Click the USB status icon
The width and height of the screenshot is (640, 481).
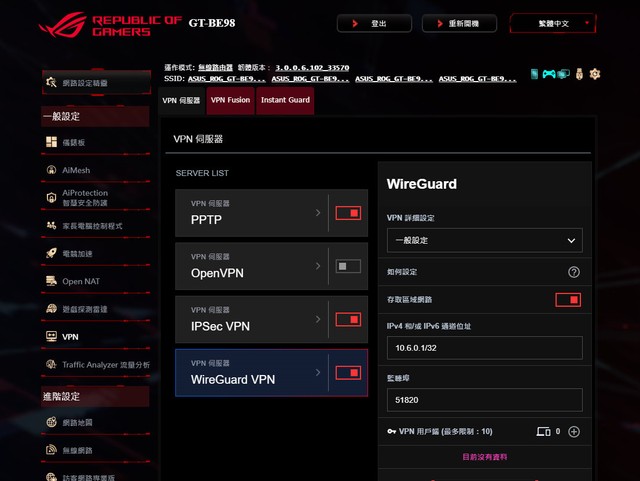tap(579, 74)
